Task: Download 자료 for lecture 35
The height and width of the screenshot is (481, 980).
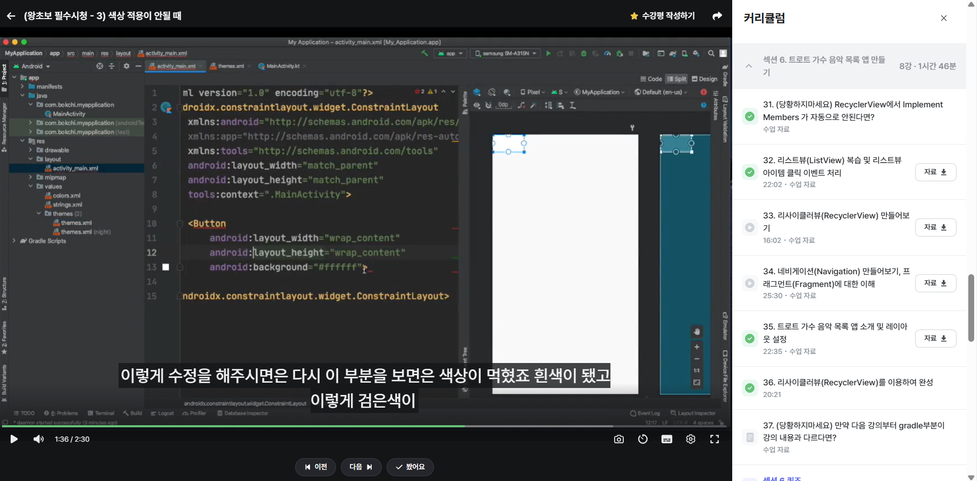Action: click(935, 339)
